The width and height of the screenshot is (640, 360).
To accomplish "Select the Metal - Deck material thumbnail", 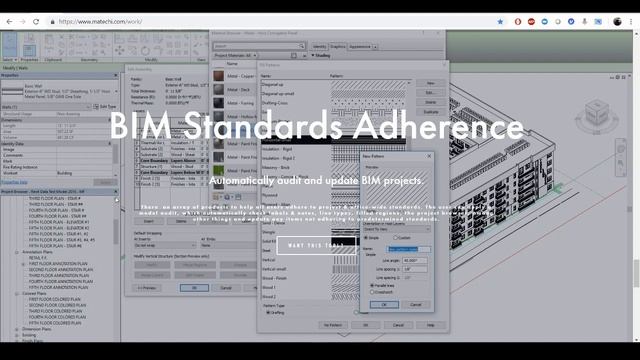I will [219, 89].
